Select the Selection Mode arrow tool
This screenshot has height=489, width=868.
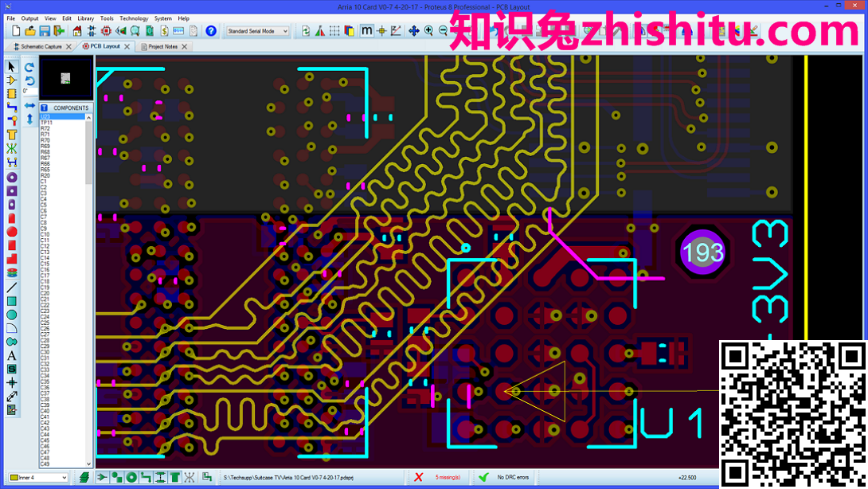(x=11, y=67)
